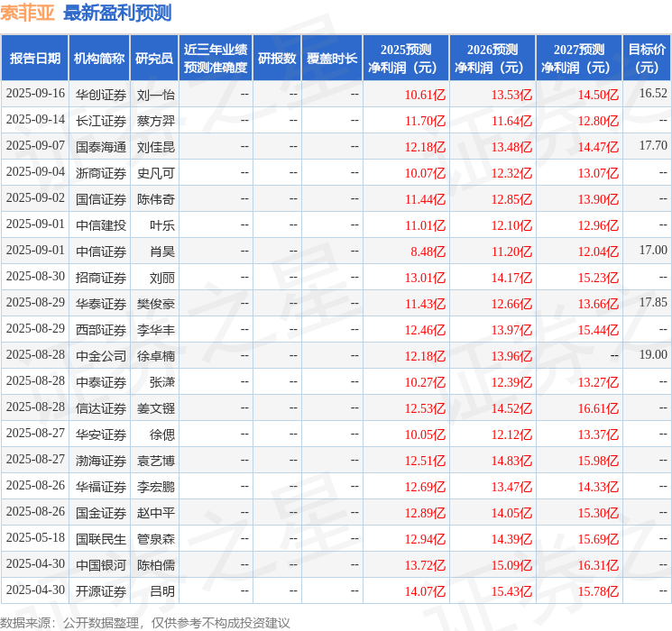The width and height of the screenshot is (672, 631).
Task: Select the 中信建投 institution cell
Action: point(101,225)
